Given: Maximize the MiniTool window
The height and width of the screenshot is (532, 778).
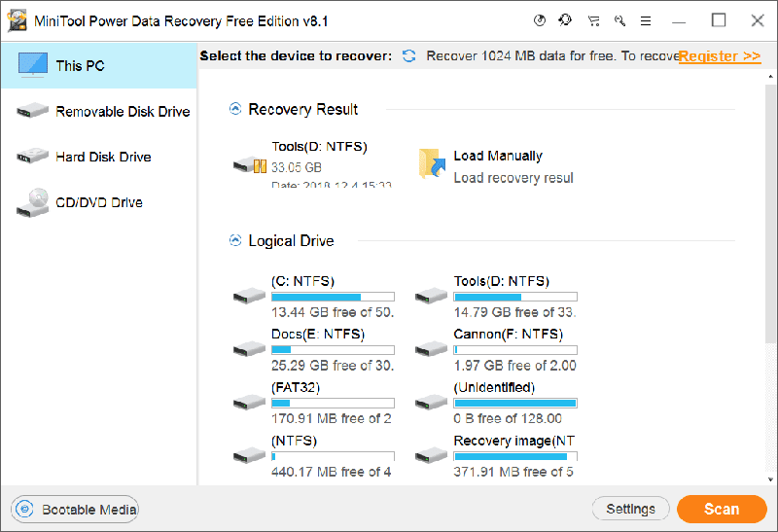Looking at the screenshot, I should (719, 20).
